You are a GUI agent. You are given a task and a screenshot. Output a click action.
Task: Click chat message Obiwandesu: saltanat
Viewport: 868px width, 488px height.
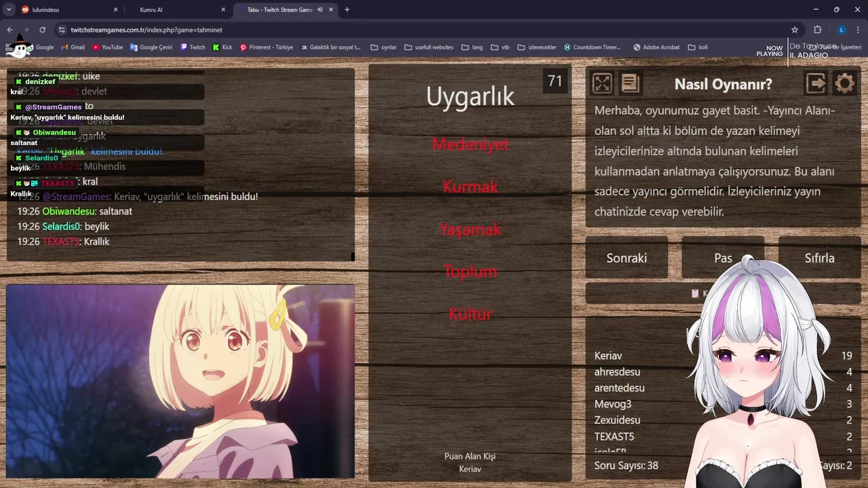pos(75,211)
